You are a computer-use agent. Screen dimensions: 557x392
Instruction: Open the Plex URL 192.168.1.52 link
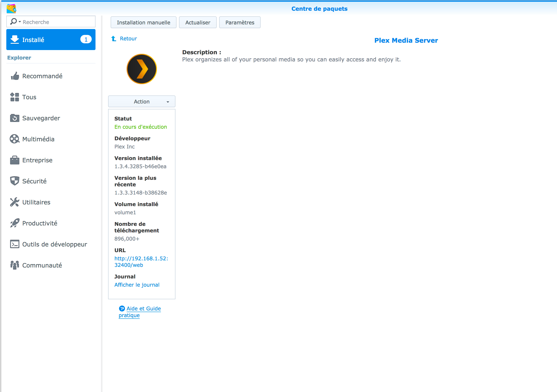point(141,262)
